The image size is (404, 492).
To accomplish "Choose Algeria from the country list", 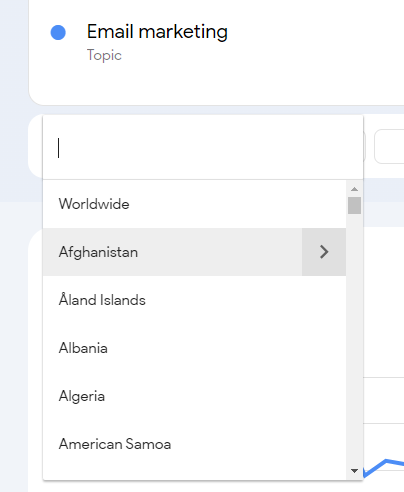I will click(194, 396).
